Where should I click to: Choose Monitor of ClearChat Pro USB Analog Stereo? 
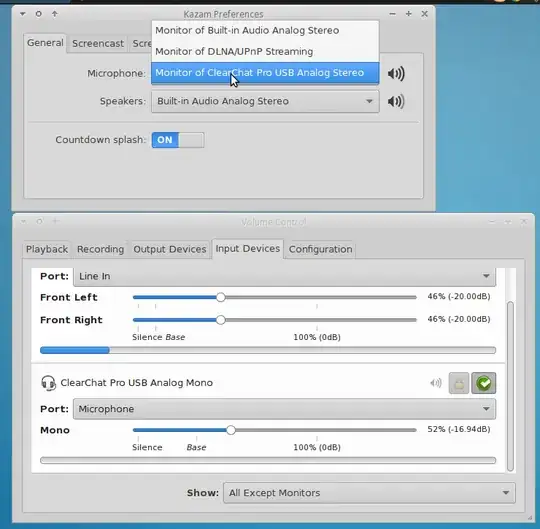265,73
